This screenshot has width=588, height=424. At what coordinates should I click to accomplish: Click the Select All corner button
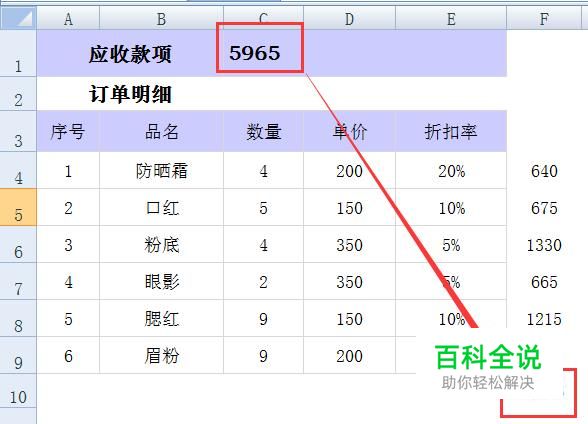pos(18,18)
